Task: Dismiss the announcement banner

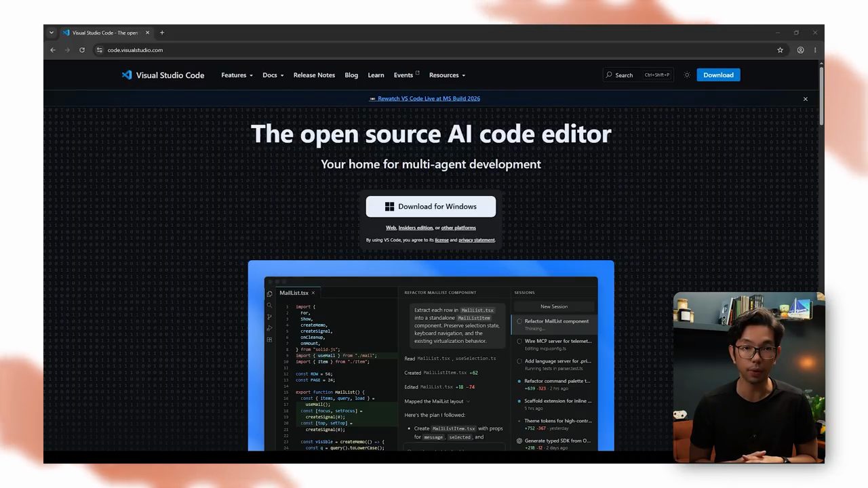Action: point(805,99)
